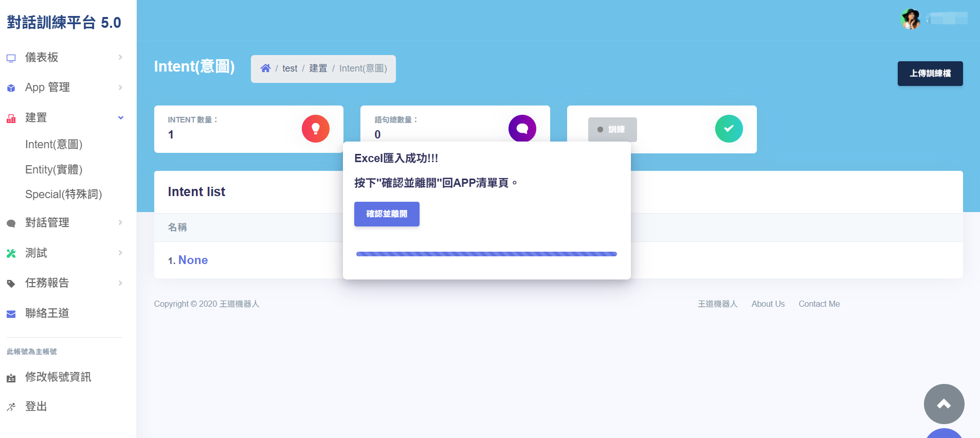The height and width of the screenshot is (438, 980).
Task: Click the Intent(意圖) breadcrumb current page
Action: pyautogui.click(x=363, y=68)
